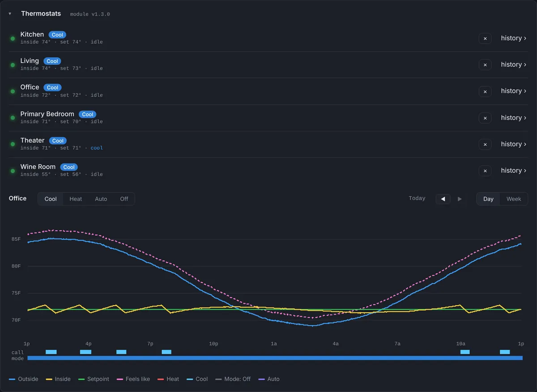Switch chart range to Week
537x392 pixels.
[514, 199]
